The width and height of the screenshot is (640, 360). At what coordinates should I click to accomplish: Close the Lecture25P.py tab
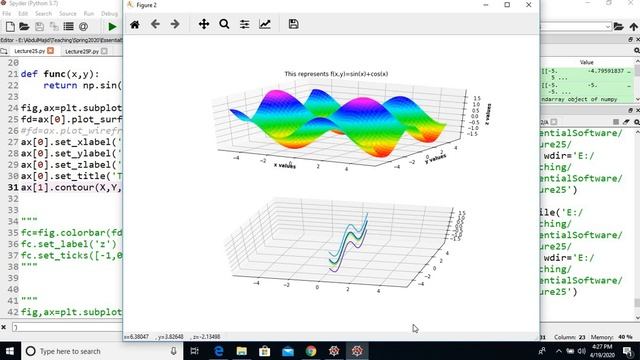pyautogui.click(x=104, y=51)
